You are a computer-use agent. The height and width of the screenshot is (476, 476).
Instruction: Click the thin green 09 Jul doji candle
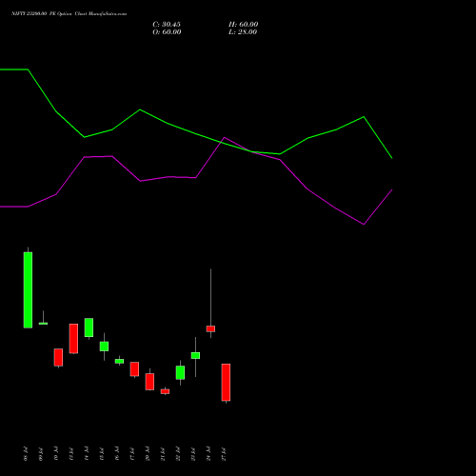43,324
